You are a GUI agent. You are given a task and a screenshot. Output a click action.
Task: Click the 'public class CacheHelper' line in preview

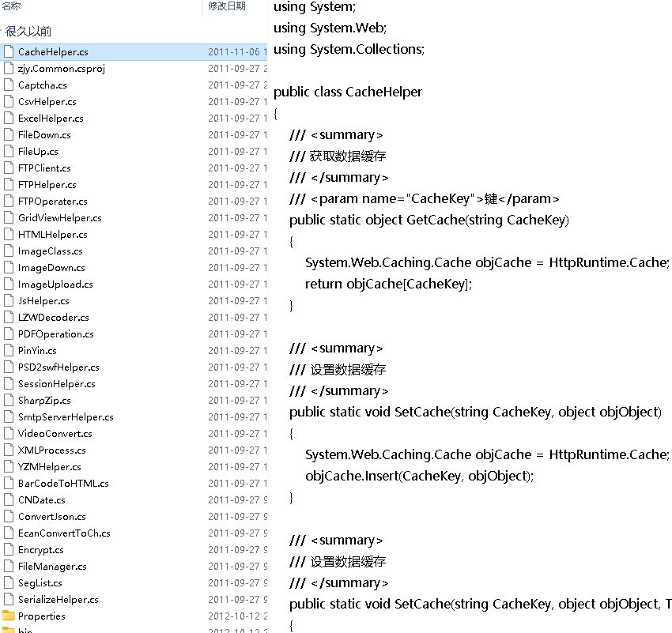click(x=348, y=92)
